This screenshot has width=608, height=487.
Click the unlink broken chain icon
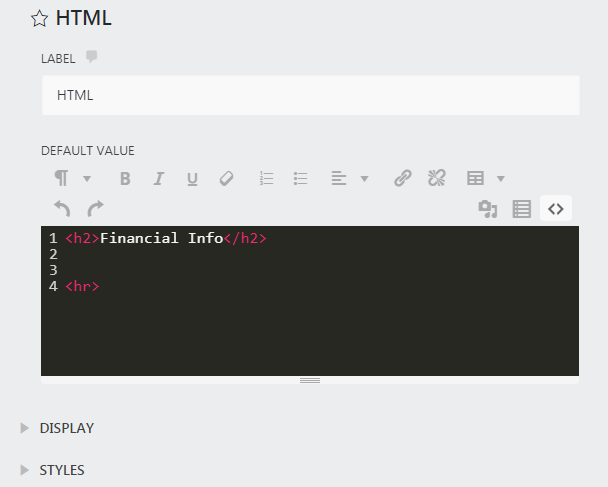coord(436,178)
